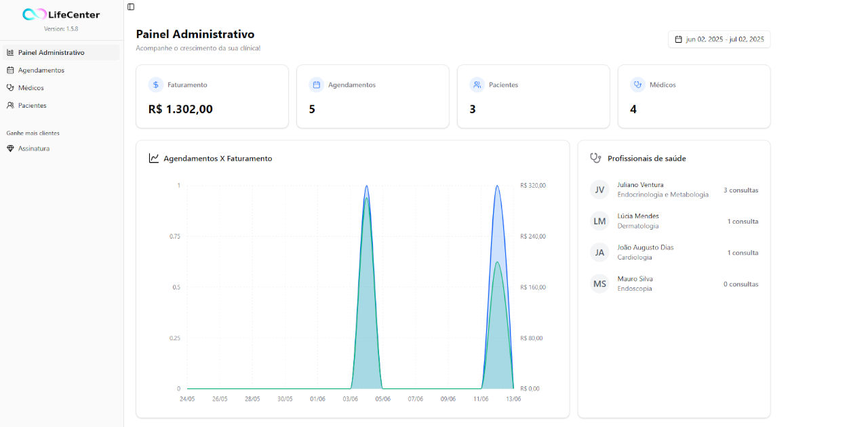Select the Mauro Silva name

635,279
